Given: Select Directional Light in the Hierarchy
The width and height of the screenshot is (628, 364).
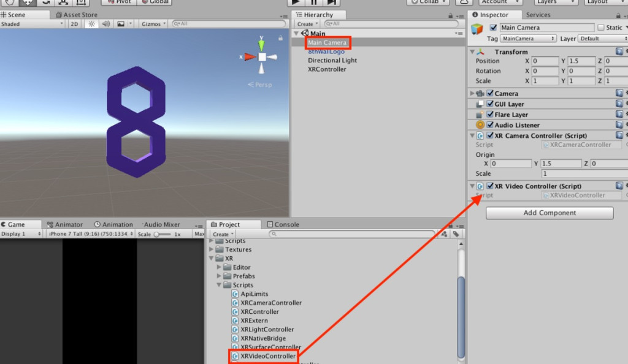Looking at the screenshot, I should click(332, 60).
